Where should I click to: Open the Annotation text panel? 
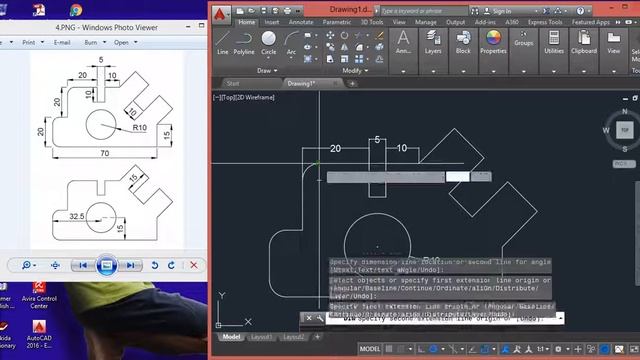click(x=403, y=42)
